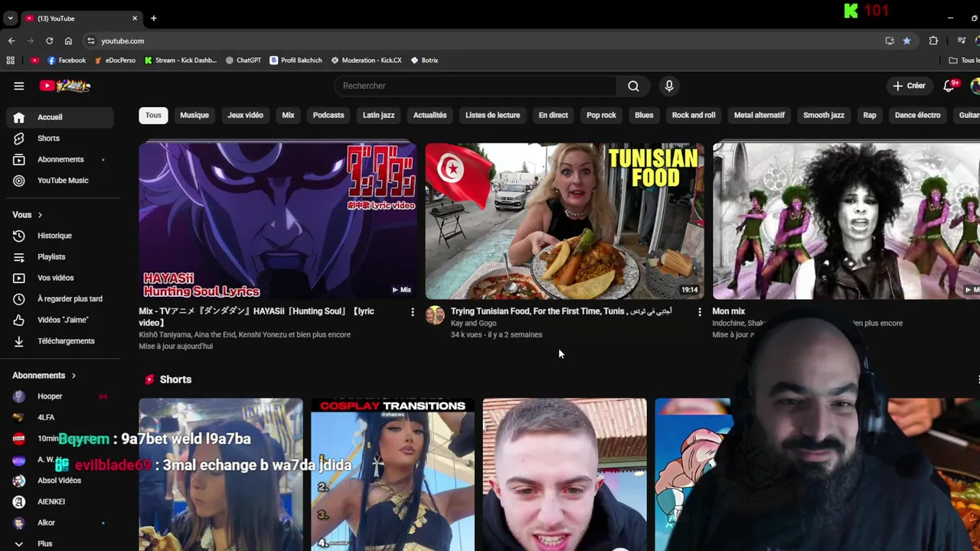Click the Kay and Gogo channel name
The width and height of the screenshot is (980, 551).
pyautogui.click(x=473, y=323)
